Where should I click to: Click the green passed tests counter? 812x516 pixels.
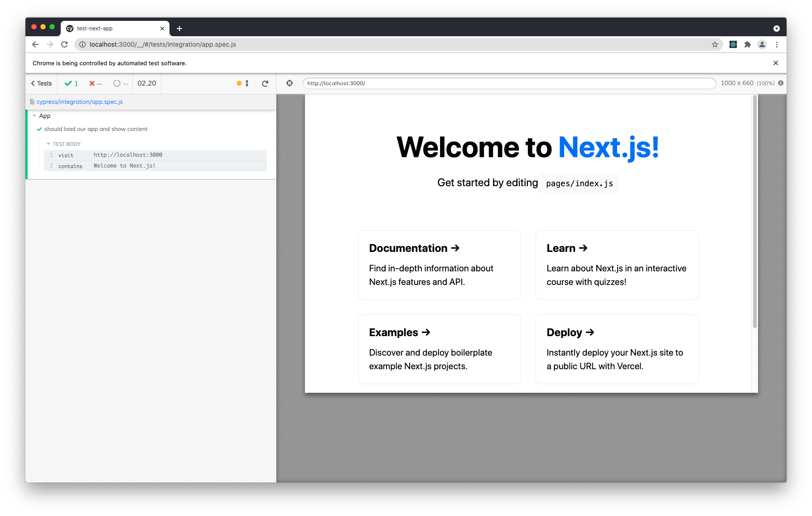coord(71,83)
